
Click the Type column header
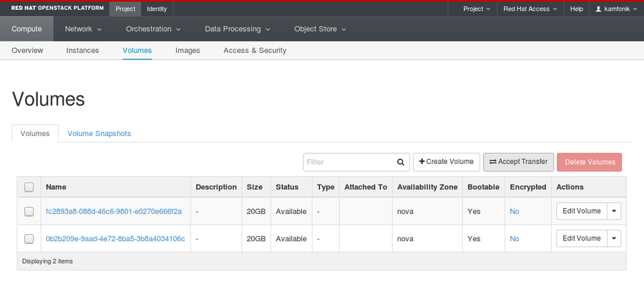(x=326, y=187)
